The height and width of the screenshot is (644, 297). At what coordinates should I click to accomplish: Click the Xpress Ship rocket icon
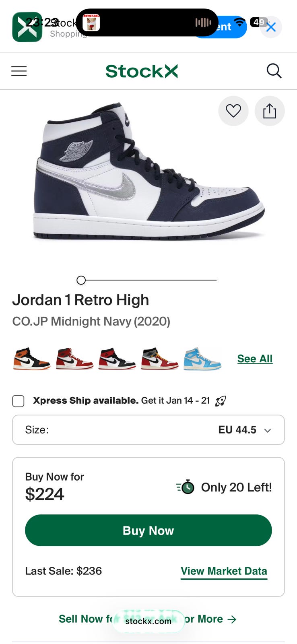[221, 401]
